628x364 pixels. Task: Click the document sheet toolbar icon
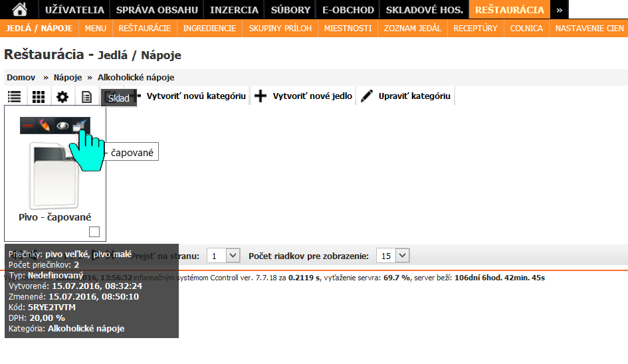click(86, 97)
